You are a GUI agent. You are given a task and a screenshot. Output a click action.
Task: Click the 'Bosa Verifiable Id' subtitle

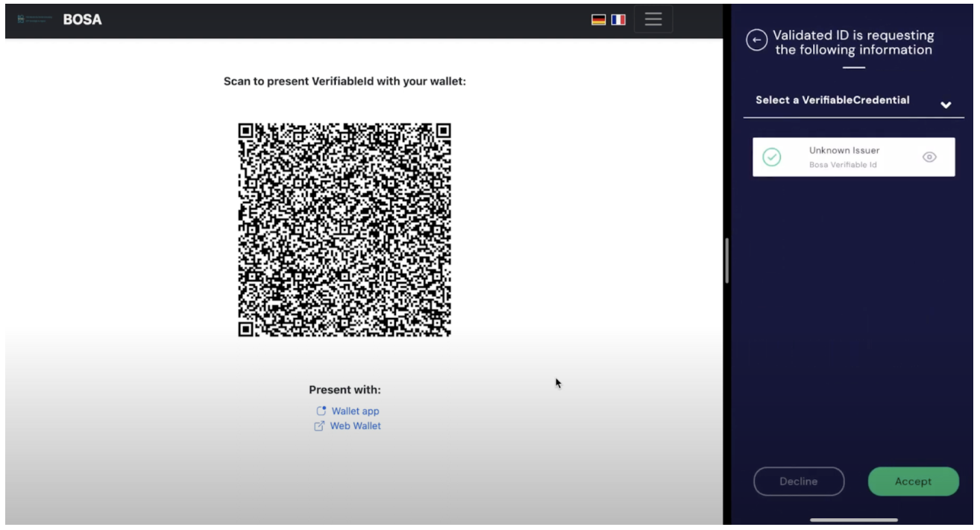(x=843, y=165)
